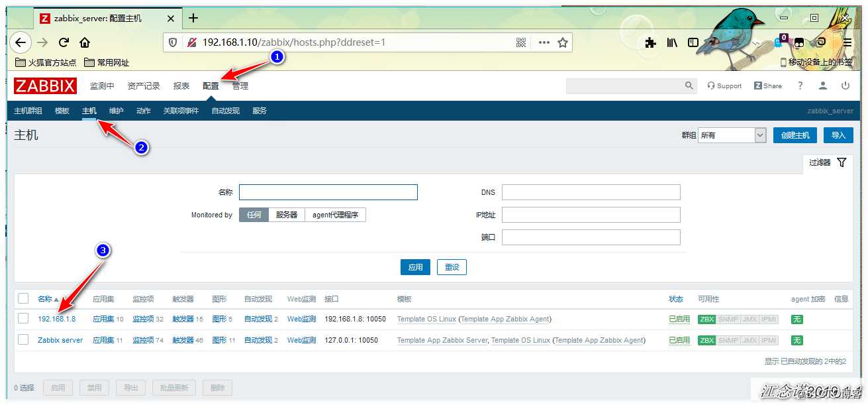Image resolution: width=868 pixels, height=405 pixels.
Task: Open the 群组 dropdown showing 所有
Action: click(732, 135)
